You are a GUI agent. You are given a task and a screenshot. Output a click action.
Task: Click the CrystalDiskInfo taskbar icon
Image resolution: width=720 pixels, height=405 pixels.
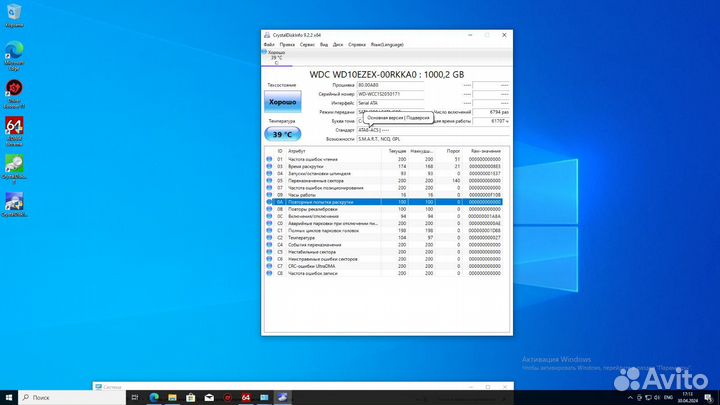point(282,397)
